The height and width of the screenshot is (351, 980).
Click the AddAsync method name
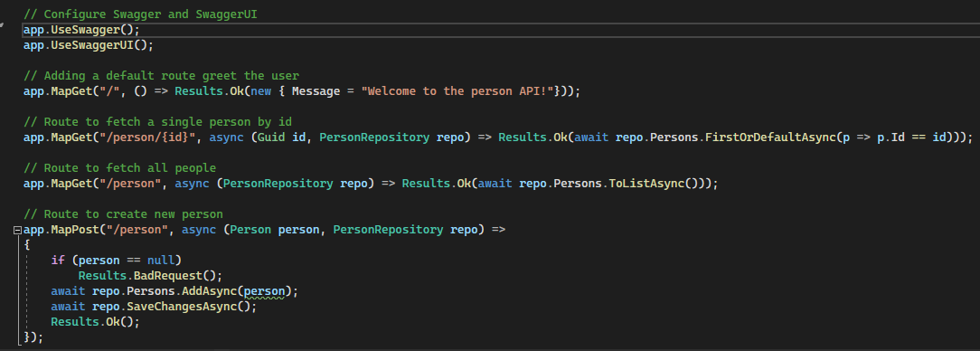pyautogui.click(x=210, y=291)
